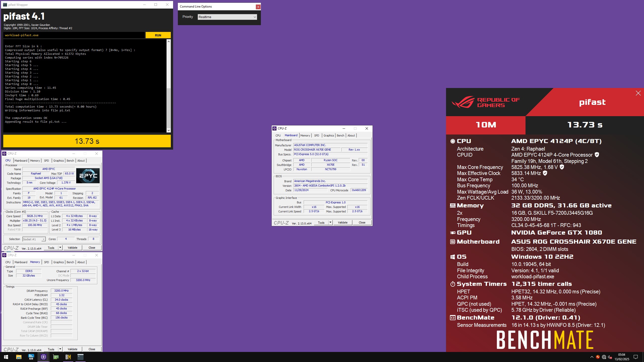This screenshot has height=362, width=644.
Task: Click the CPU chip icon in BenchMate panel
Action: pyautogui.click(x=453, y=141)
